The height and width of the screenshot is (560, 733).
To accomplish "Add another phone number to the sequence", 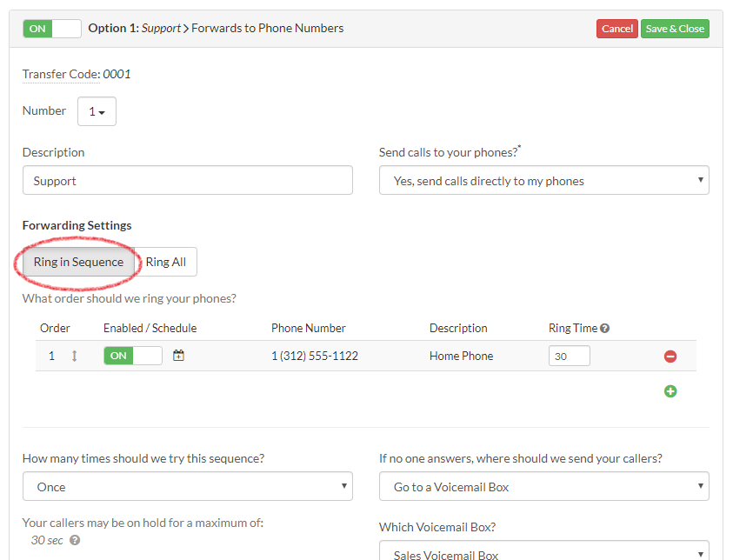I will pyautogui.click(x=670, y=391).
